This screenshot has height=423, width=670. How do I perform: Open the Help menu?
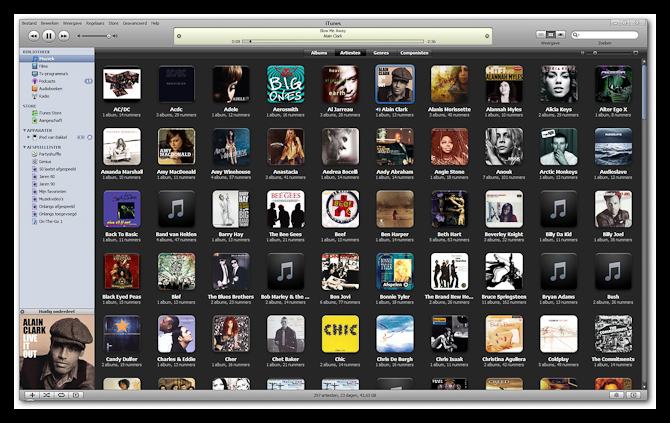click(x=155, y=23)
